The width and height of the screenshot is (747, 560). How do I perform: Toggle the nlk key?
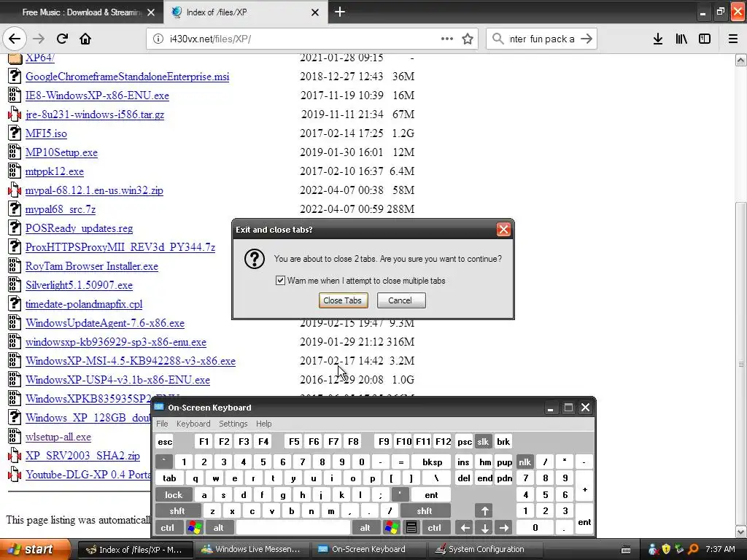(525, 462)
